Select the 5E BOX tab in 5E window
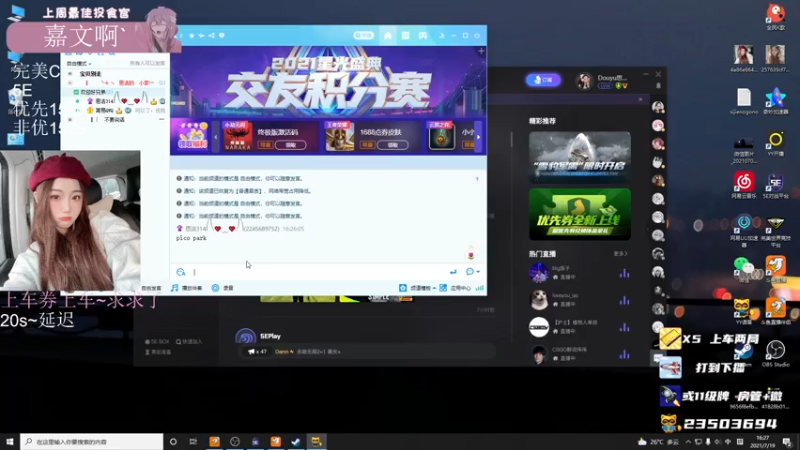 click(157, 341)
